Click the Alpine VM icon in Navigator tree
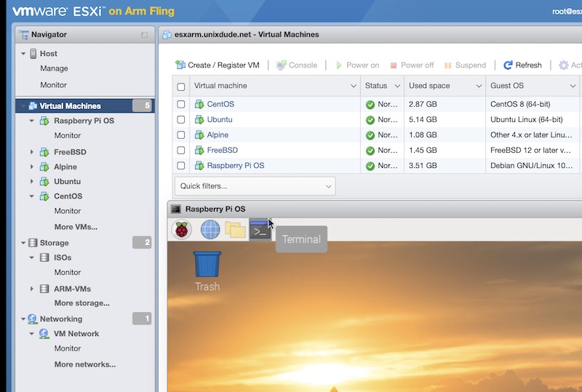Image resolution: width=582 pixels, height=392 pixels. 44,167
